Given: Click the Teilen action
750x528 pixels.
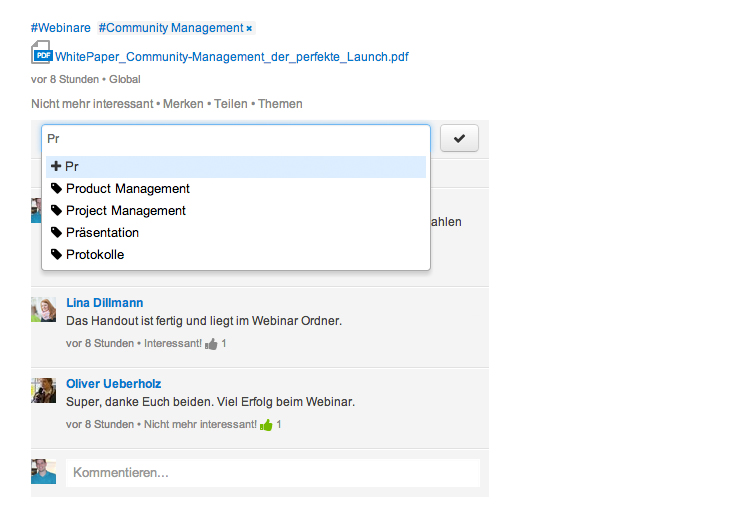Looking at the screenshot, I should click(231, 104).
